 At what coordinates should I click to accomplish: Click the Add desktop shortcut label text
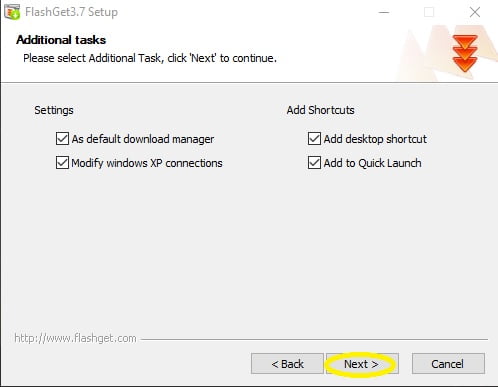click(x=375, y=139)
